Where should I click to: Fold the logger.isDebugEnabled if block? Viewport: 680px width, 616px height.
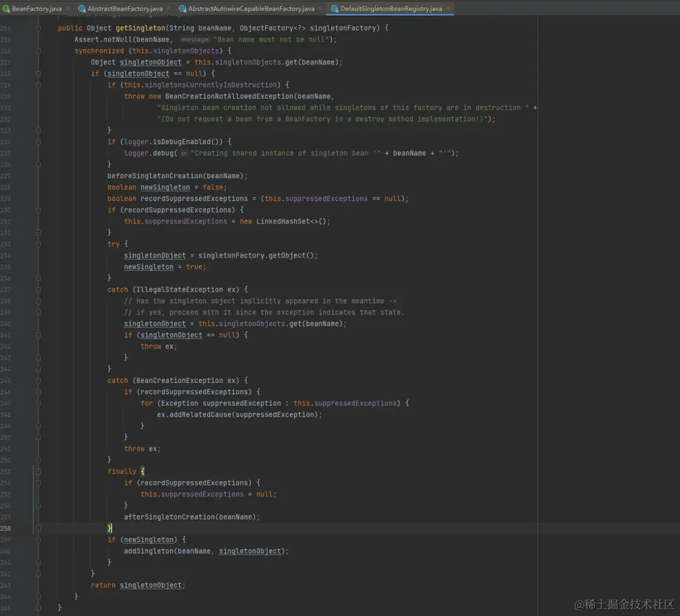pos(38,142)
